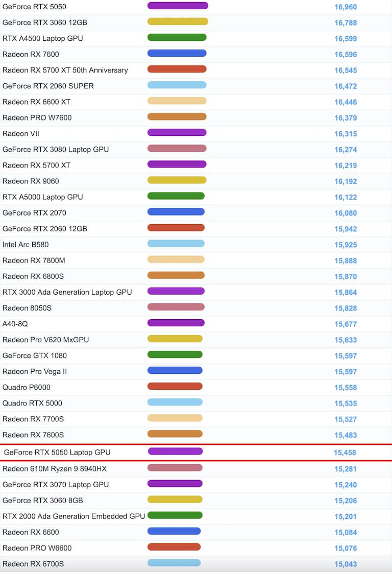392x572 pixels.
Task: Click score 15,942
Action: point(346,229)
